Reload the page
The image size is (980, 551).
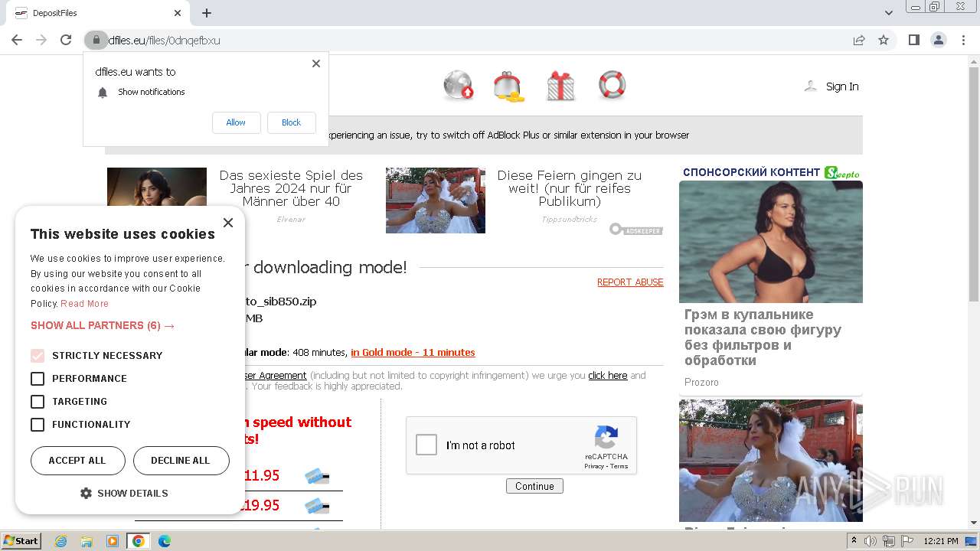click(66, 41)
